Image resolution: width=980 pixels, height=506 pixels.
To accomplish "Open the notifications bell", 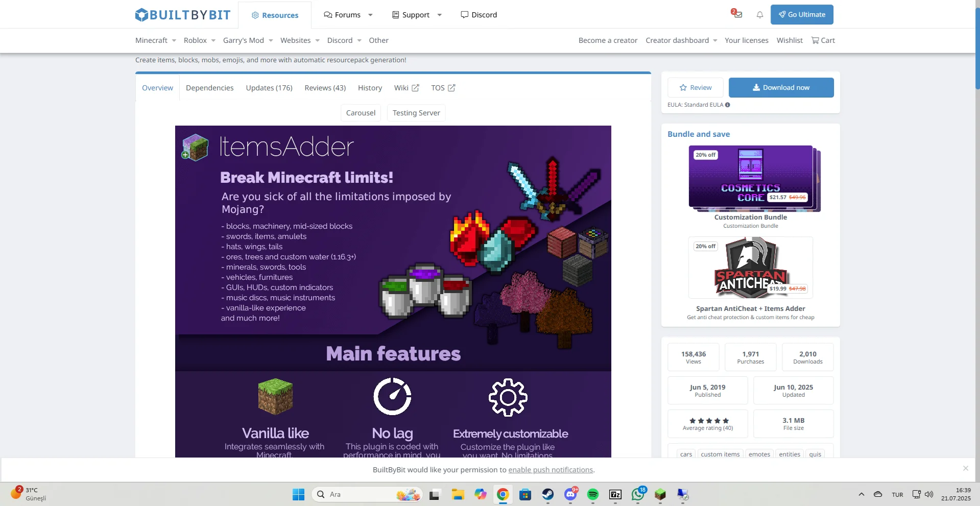I will [760, 15].
